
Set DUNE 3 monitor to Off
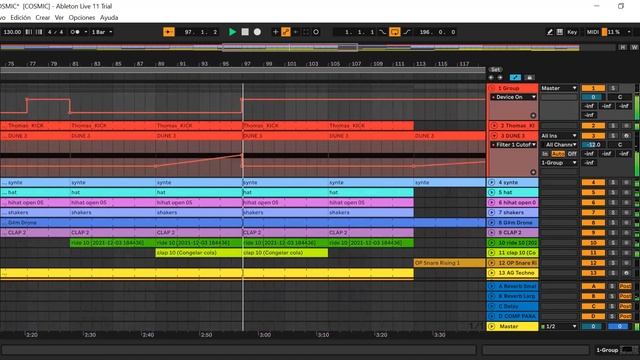pos(572,153)
